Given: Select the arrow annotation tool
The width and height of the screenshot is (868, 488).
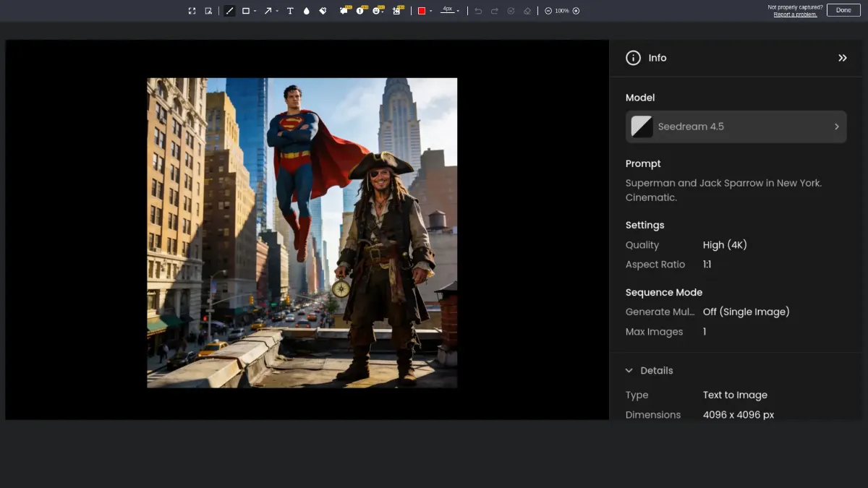Looking at the screenshot, I should pyautogui.click(x=268, y=11).
